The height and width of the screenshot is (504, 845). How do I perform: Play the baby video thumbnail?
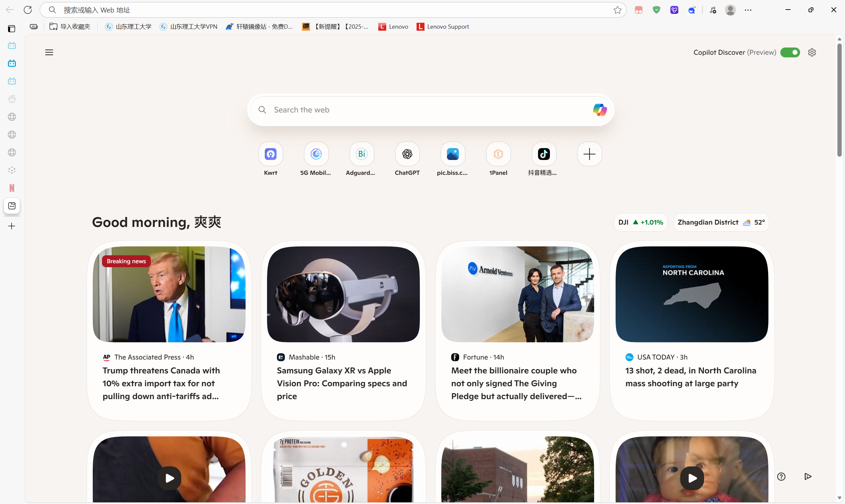pos(692,478)
